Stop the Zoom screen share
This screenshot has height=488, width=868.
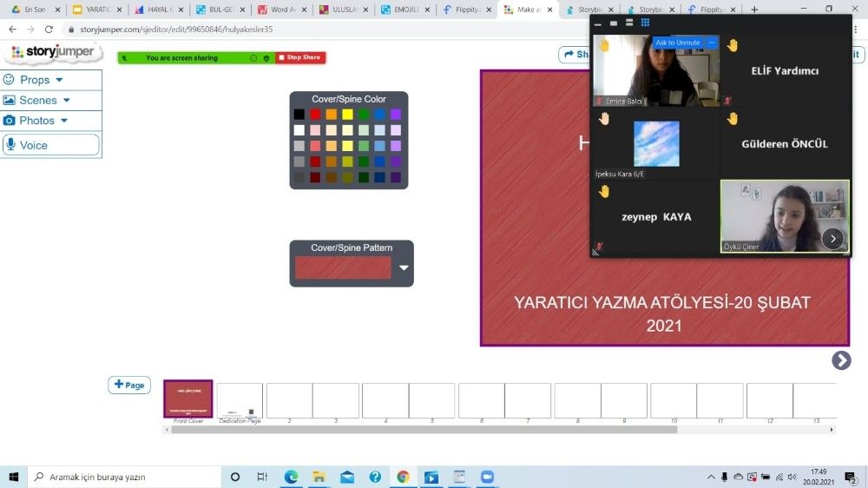coord(300,57)
